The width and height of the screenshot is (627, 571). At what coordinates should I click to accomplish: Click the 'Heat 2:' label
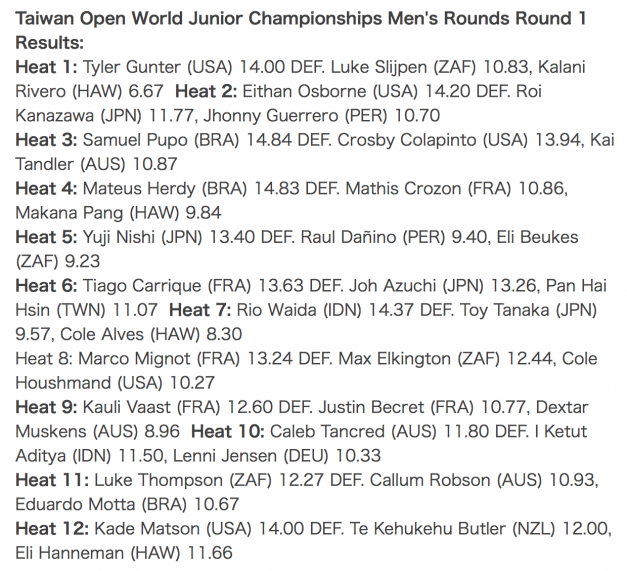pyautogui.click(x=206, y=92)
